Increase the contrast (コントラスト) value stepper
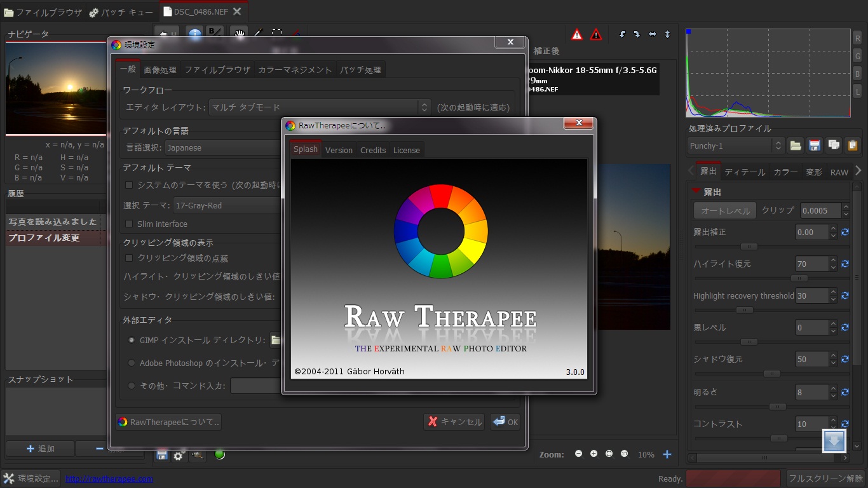This screenshot has height=488, width=868. (x=833, y=420)
